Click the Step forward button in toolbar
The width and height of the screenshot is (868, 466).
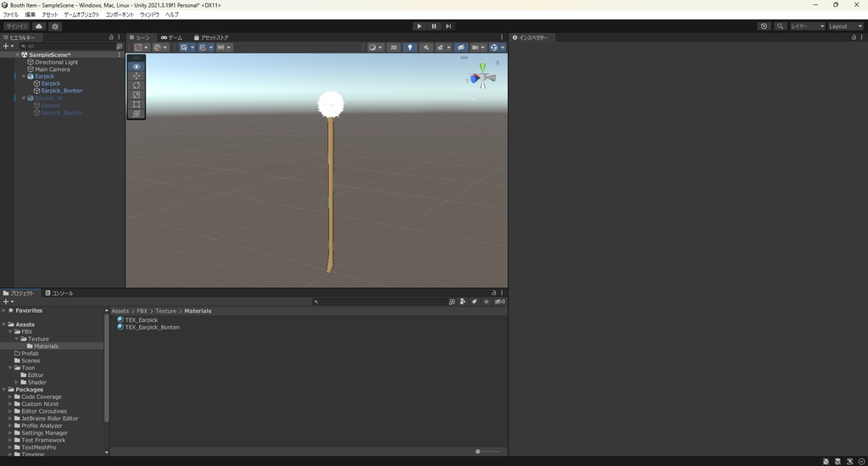click(448, 26)
